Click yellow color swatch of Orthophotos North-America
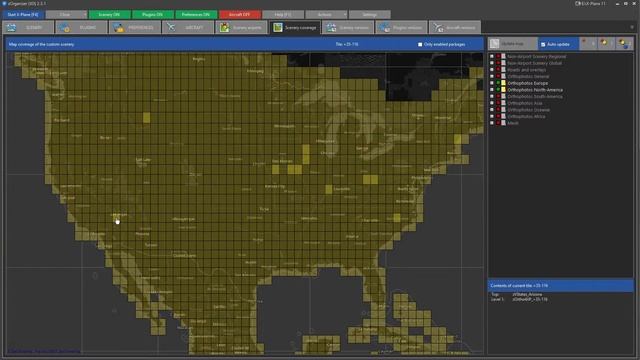The width and height of the screenshot is (640, 360). click(503, 89)
